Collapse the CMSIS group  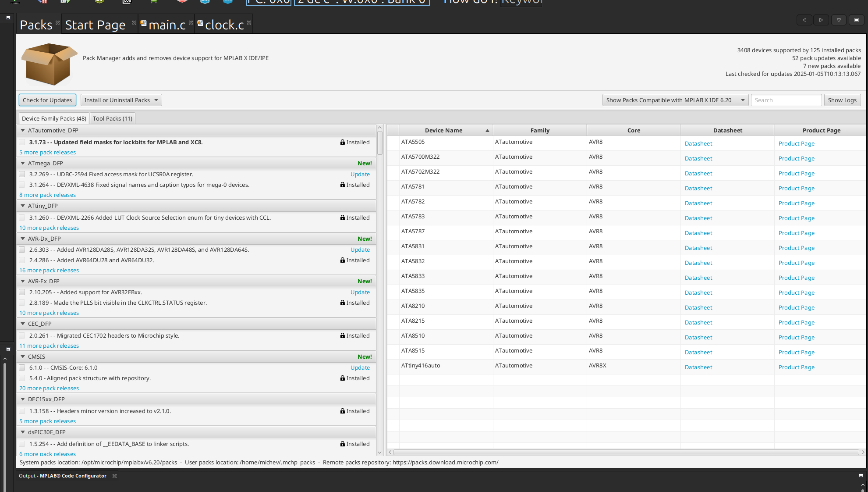click(23, 357)
